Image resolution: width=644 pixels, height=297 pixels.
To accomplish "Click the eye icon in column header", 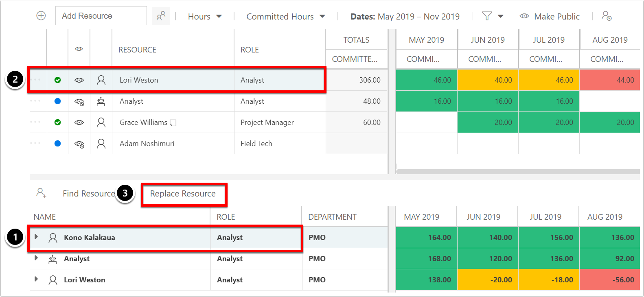I will click(79, 49).
